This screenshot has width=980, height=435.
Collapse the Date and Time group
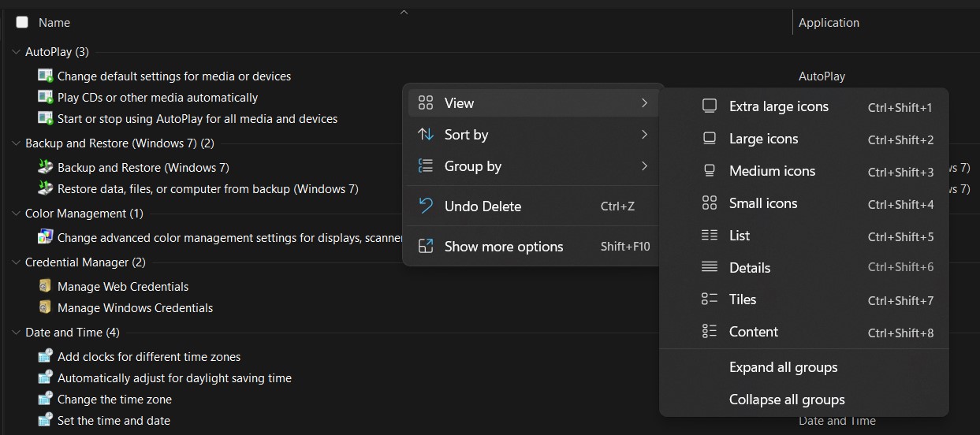(x=16, y=332)
